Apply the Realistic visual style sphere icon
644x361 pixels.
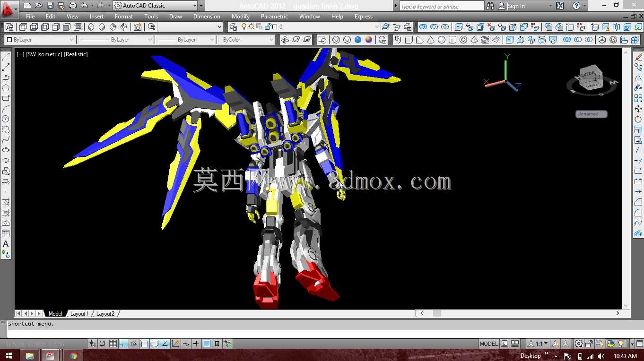pyautogui.click(x=358, y=40)
